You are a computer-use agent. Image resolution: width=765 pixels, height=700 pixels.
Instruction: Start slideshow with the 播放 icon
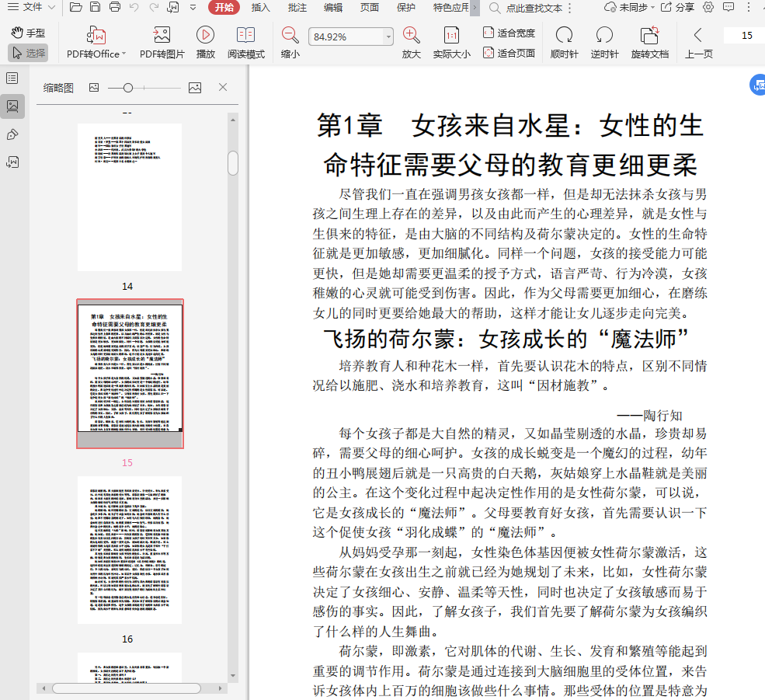(x=205, y=35)
